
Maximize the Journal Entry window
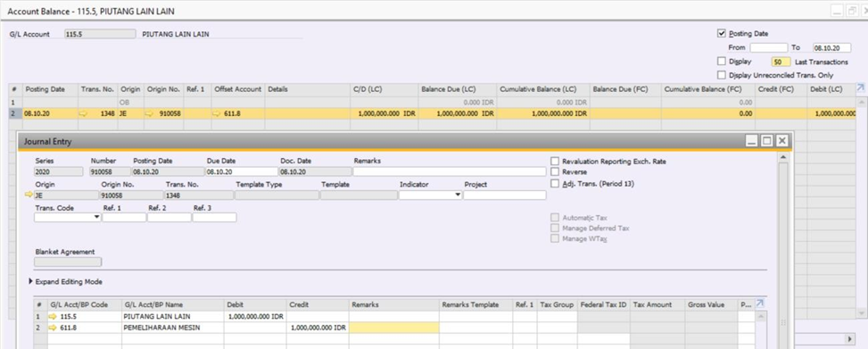[x=766, y=141]
